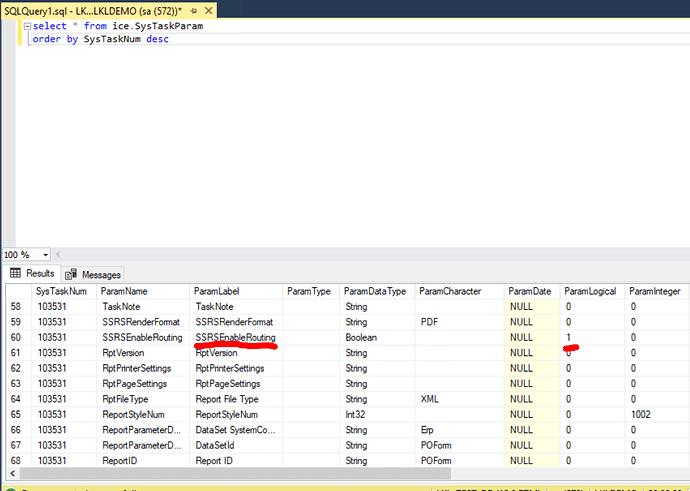Select row 65 header
The width and height of the screenshot is (690, 491).
[18, 414]
